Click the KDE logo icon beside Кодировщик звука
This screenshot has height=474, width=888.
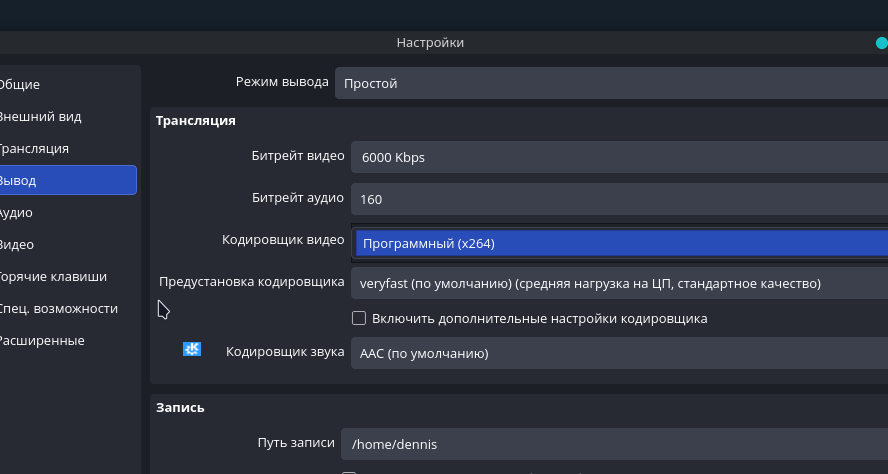coord(192,349)
